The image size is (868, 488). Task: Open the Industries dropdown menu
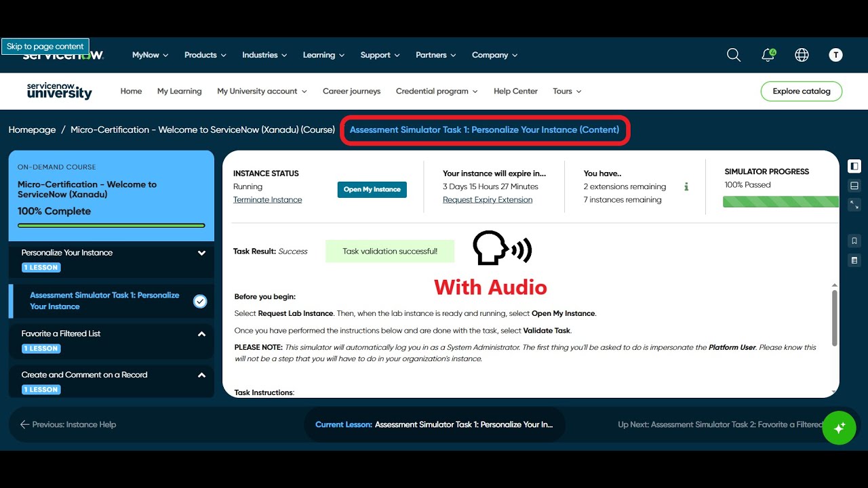pos(264,55)
